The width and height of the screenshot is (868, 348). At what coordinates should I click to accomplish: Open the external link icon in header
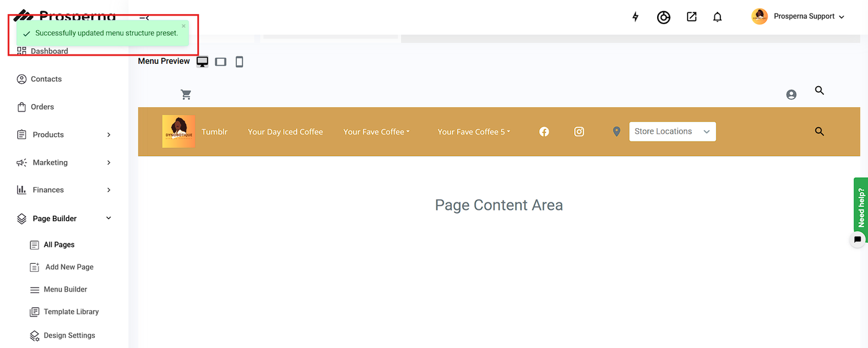pyautogui.click(x=692, y=17)
